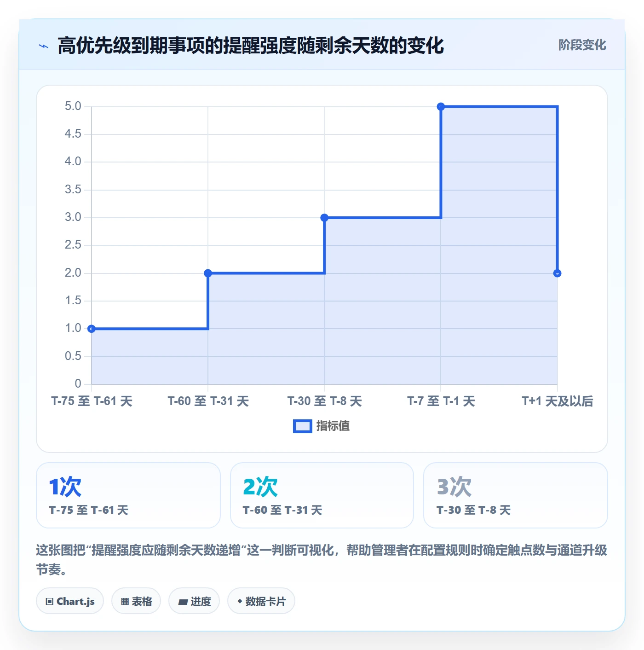The height and width of the screenshot is (650, 644).
Task: Select the data point at value 2.0 for T-60
Action: tap(208, 273)
